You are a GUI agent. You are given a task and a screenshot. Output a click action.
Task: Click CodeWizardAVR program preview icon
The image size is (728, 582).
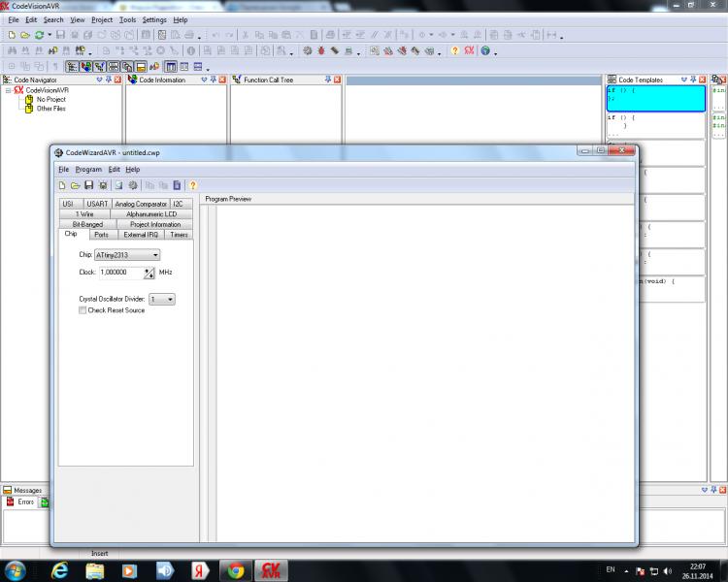click(x=118, y=185)
